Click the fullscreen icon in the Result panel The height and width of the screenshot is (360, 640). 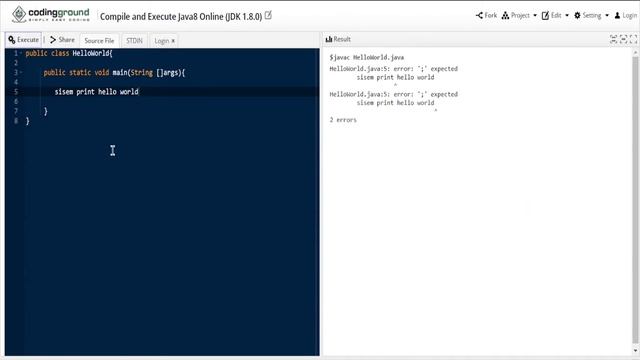point(633,39)
